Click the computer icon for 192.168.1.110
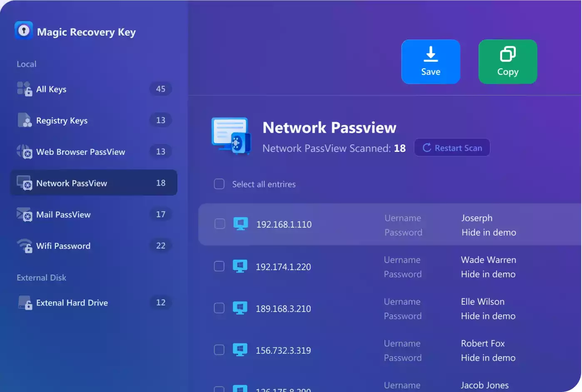582x392 pixels. [241, 224]
